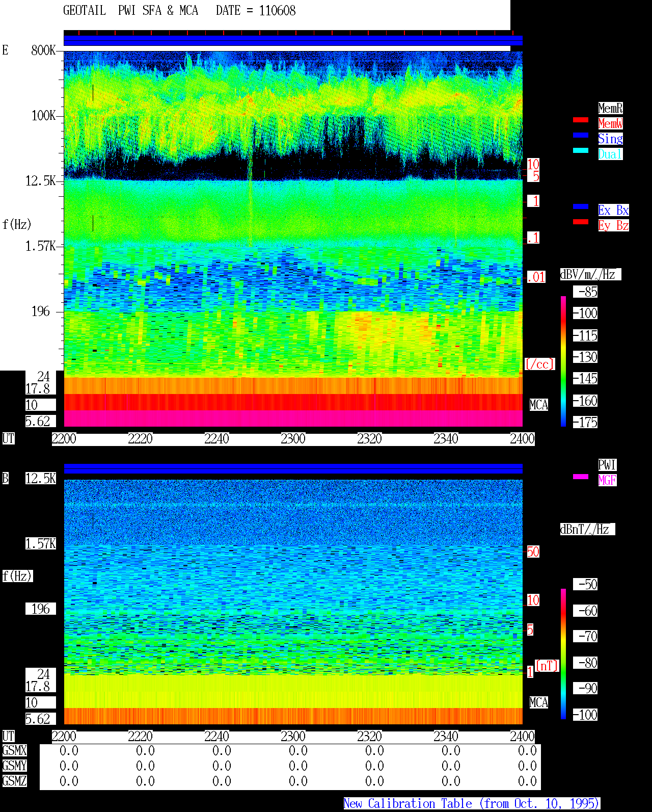Click the magenta MGF legend swatch

[581, 477]
